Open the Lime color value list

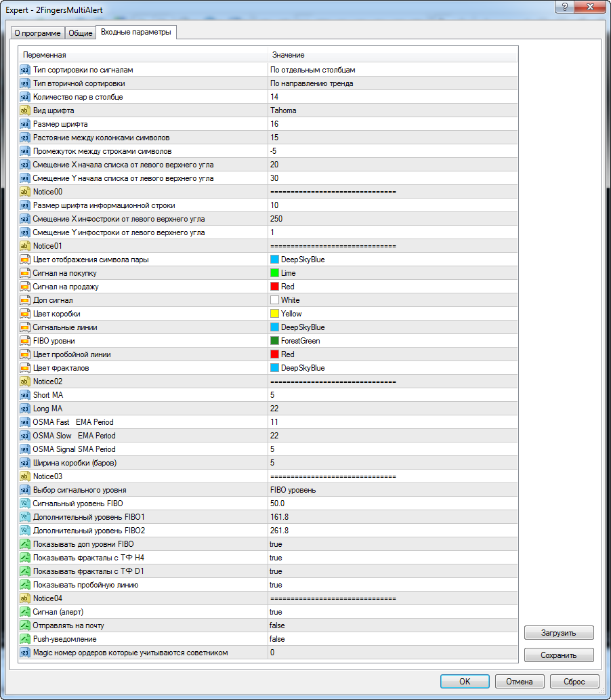[x=393, y=273]
